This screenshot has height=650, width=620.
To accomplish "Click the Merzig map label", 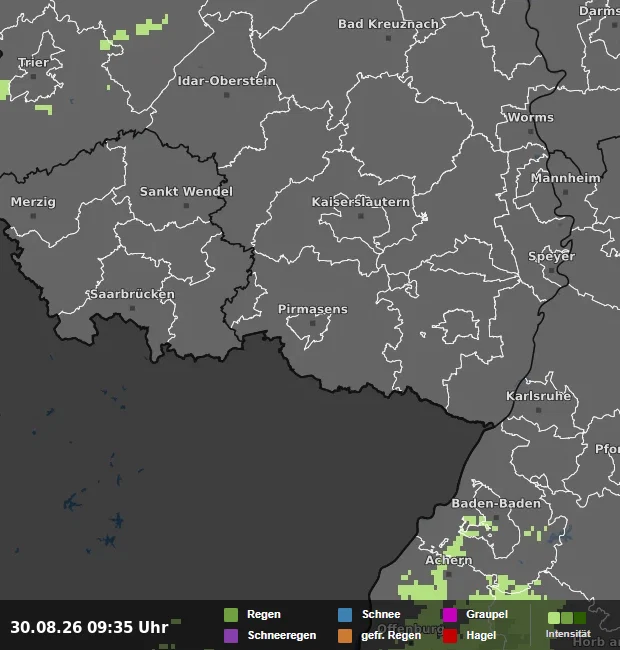I will (33, 202).
